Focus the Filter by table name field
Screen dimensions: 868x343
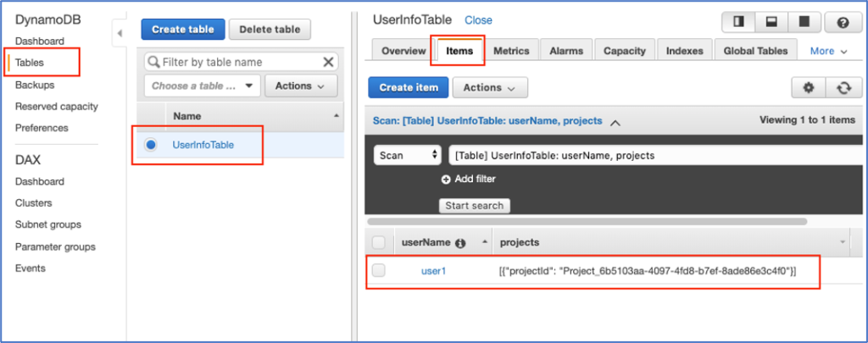pos(241,62)
